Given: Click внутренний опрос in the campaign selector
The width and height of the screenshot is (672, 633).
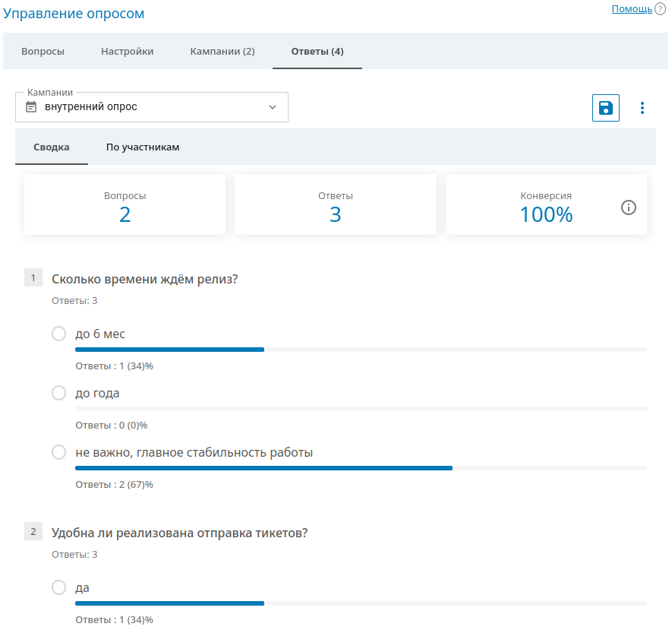Looking at the screenshot, I should point(91,107).
